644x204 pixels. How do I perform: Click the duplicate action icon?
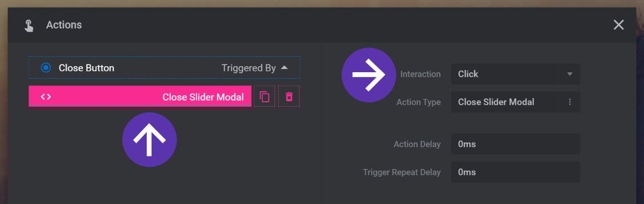coord(265,96)
